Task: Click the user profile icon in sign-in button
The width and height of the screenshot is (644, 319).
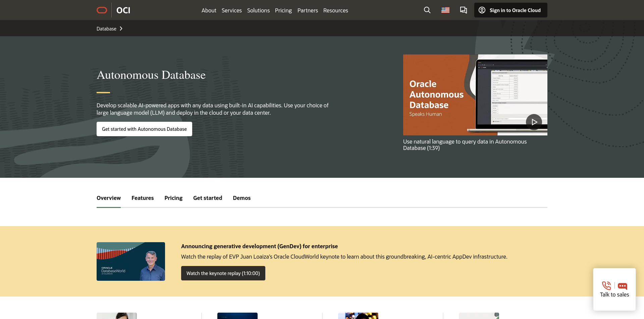Action: point(482,10)
